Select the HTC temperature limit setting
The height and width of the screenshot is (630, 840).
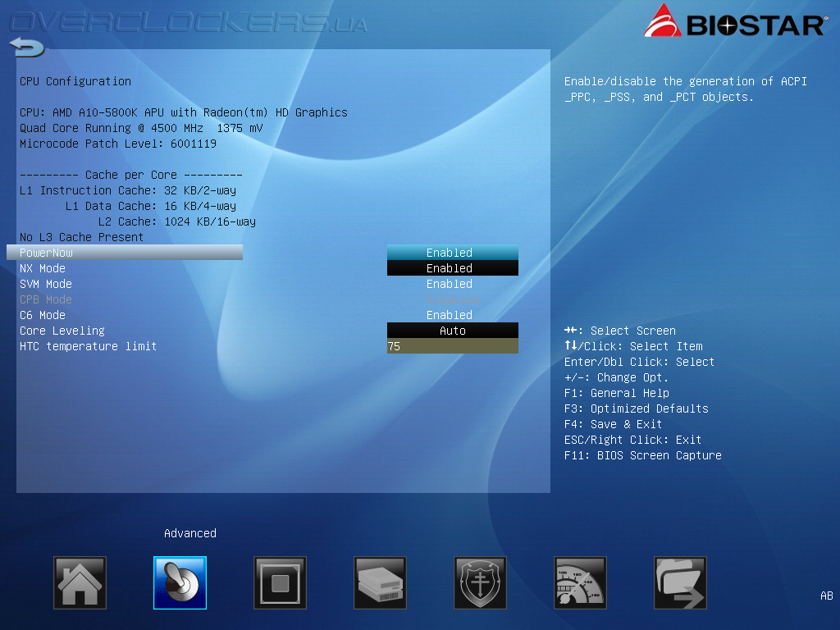(x=89, y=346)
